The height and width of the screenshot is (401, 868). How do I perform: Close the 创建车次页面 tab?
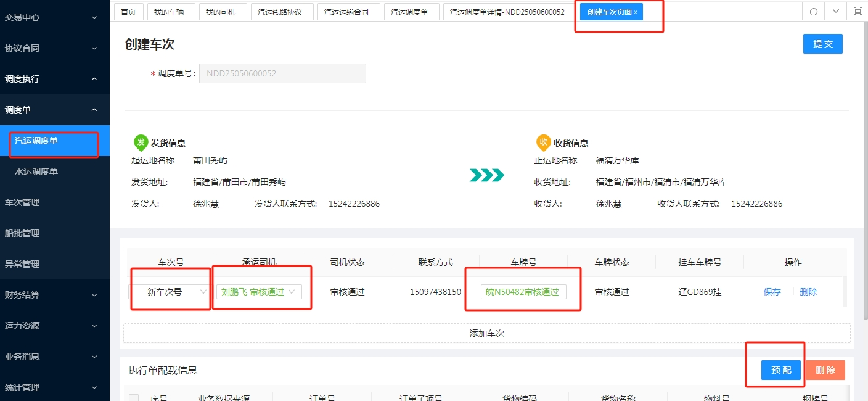[636, 12]
